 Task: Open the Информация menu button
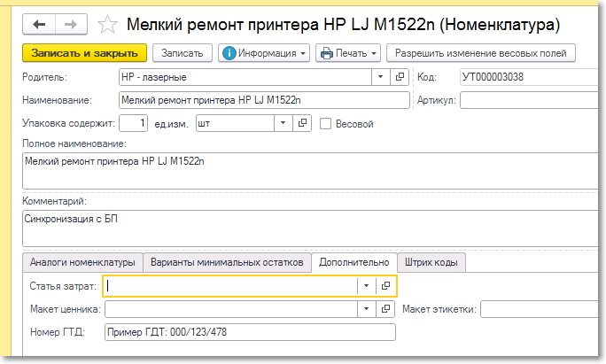point(265,53)
